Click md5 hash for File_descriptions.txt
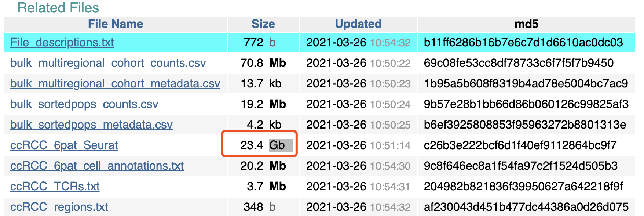Screen dimensions: 644x216 coord(523,43)
